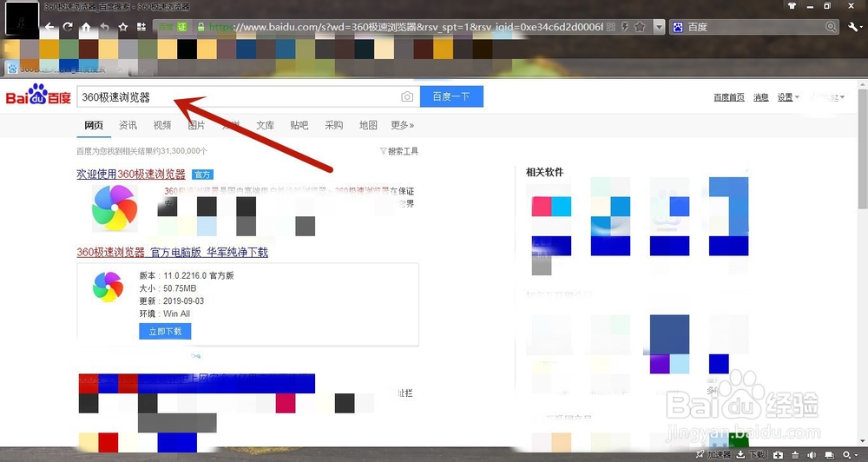Screen dimensions: 868x462
Task: Click the first-aid kit icon in status bar
Action: coord(779,455)
